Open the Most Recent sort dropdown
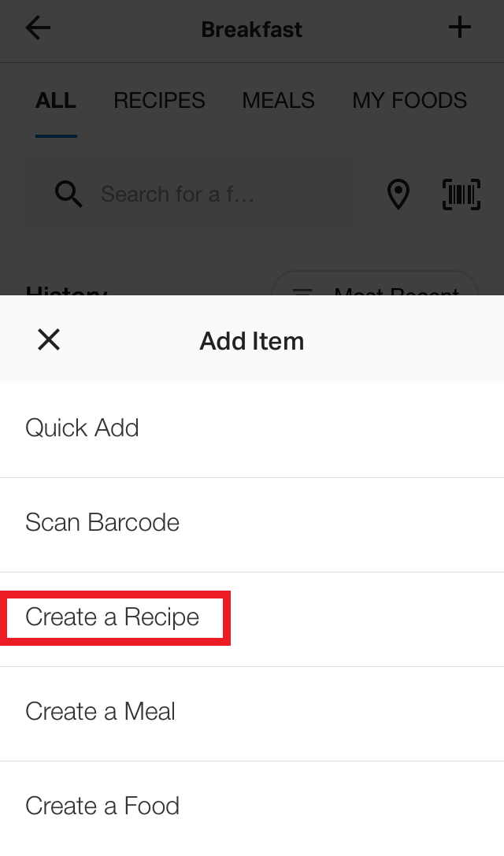Screen dimensions: 504x856 pyautogui.click(x=375, y=283)
